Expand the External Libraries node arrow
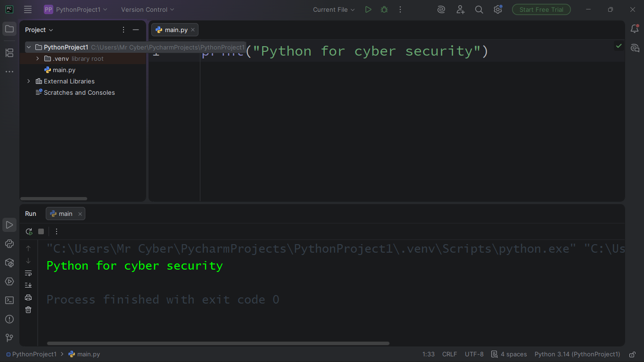 click(x=29, y=81)
